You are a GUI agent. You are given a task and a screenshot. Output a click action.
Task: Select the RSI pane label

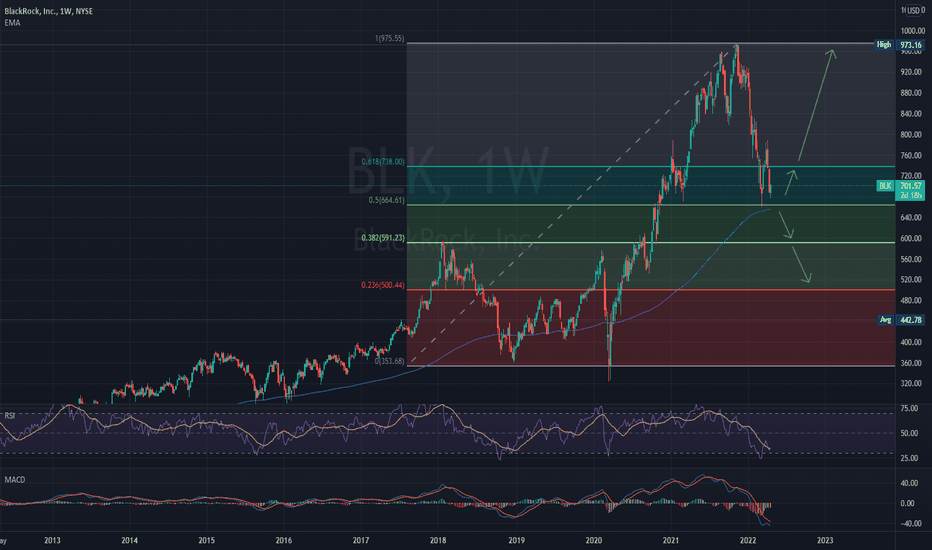[10, 416]
